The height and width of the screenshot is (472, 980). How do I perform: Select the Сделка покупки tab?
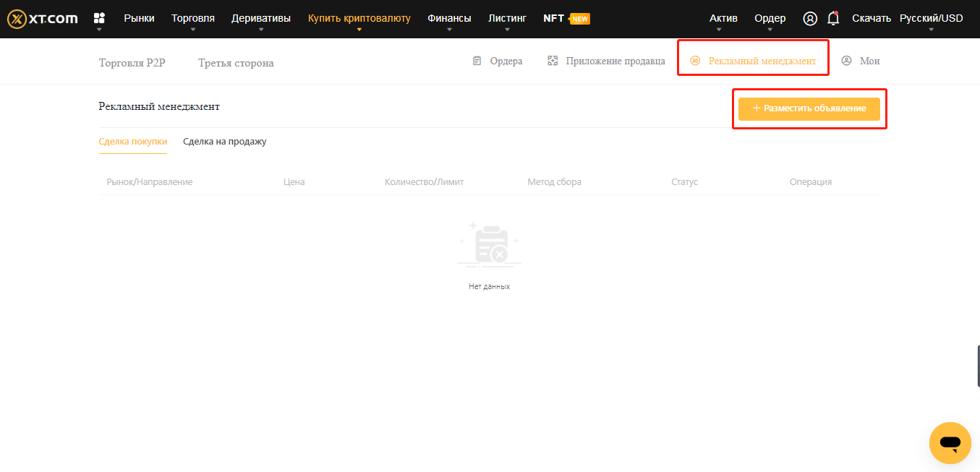click(x=132, y=142)
